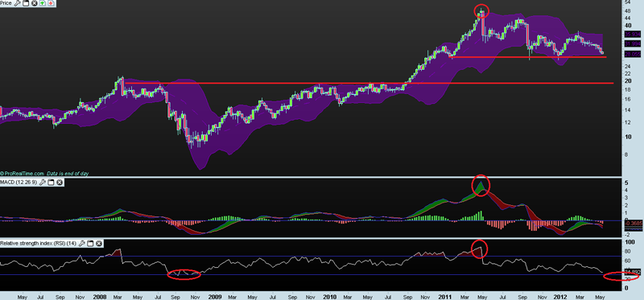Click the 31.994 price value label
644x300 pixels.
tap(633, 43)
